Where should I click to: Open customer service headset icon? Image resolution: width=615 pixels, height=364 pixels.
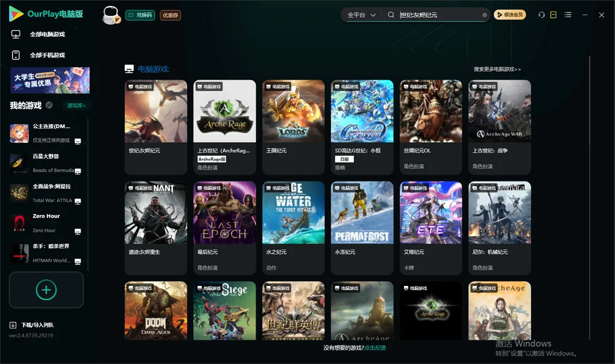(x=542, y=15)
